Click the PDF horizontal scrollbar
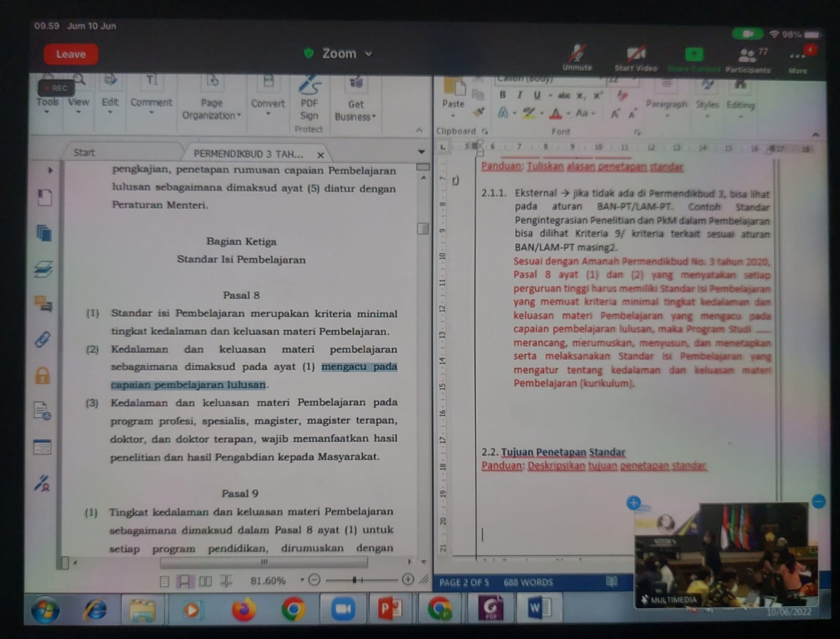Screen dimensions: 840x639 264,562
